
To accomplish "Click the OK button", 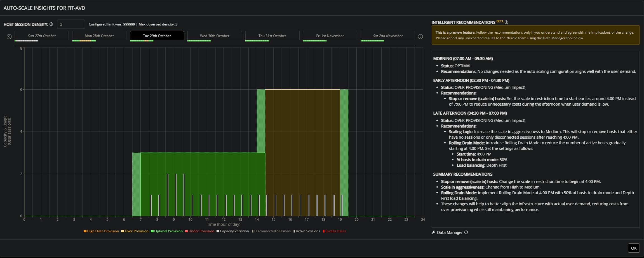I will tap(634, 248).
